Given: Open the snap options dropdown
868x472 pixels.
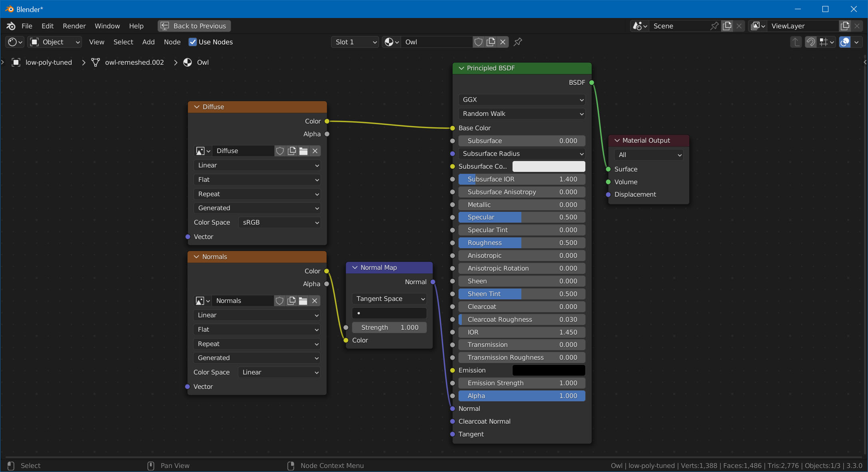Looking at the screenshot, I should [x=827, y=42].
